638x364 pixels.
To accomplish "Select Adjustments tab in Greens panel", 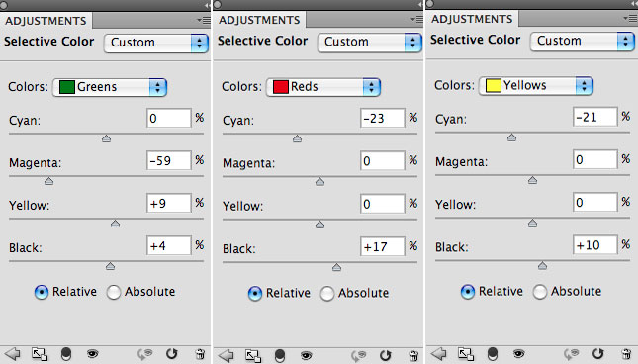I will [46, 21].
